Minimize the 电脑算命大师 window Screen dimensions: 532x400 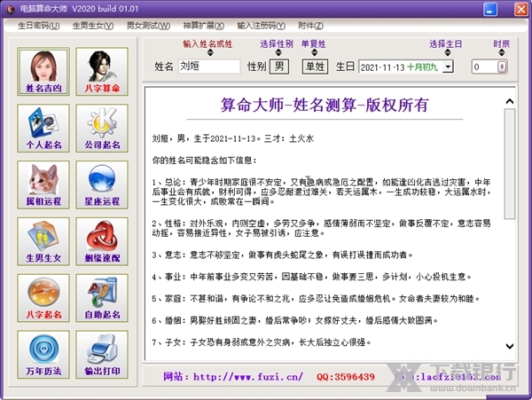point(490,9)
